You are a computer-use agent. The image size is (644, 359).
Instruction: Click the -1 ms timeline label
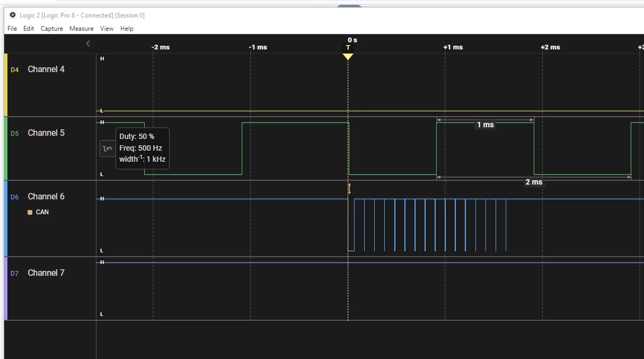(258, 47)
